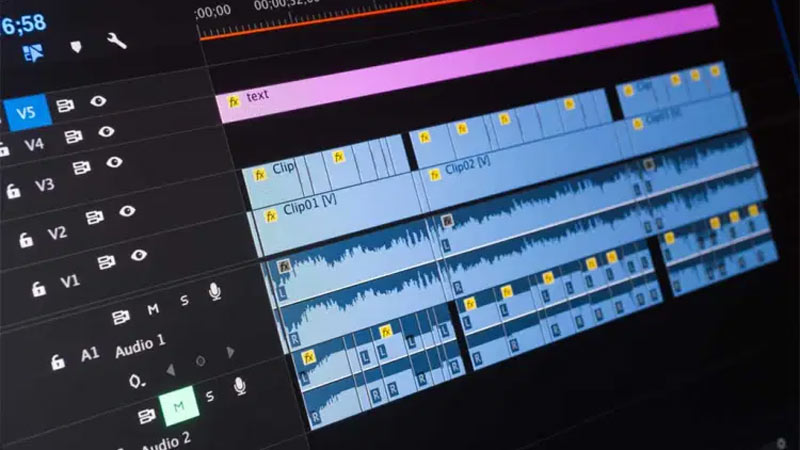Image resolution: width=800 pixels, height=450 pixels.
Task: Toggle sync lock on track V5
Action: coord(65,104)
